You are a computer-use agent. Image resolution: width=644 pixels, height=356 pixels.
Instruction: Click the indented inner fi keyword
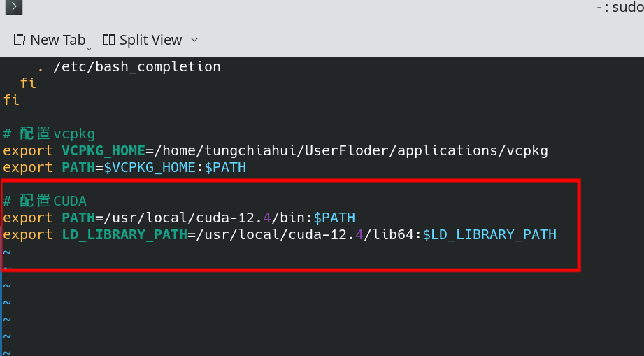[x=28, y=83]
